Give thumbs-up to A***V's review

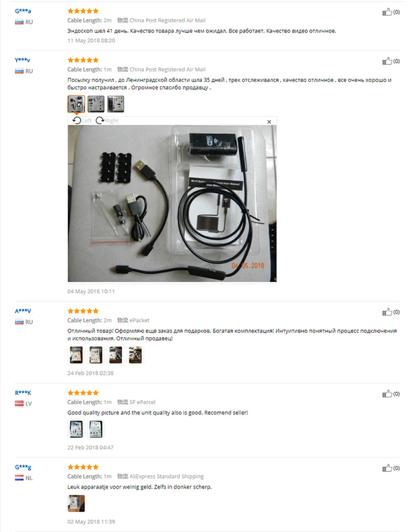coord(387,312)
